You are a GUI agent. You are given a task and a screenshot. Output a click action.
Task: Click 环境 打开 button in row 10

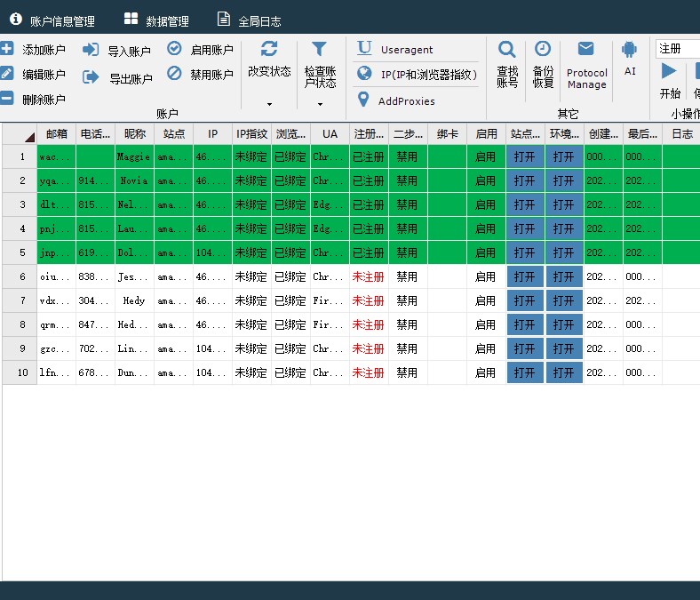coord(564,372)
